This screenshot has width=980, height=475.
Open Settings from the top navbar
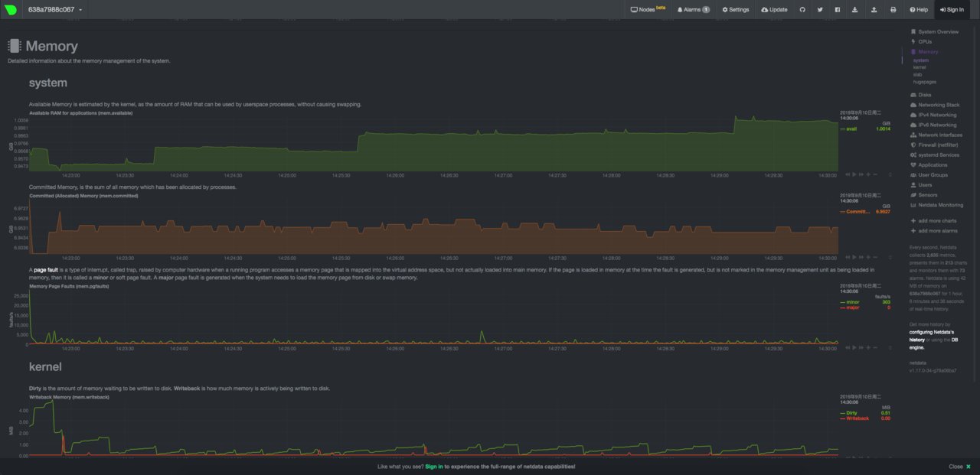tap(736, 10)
